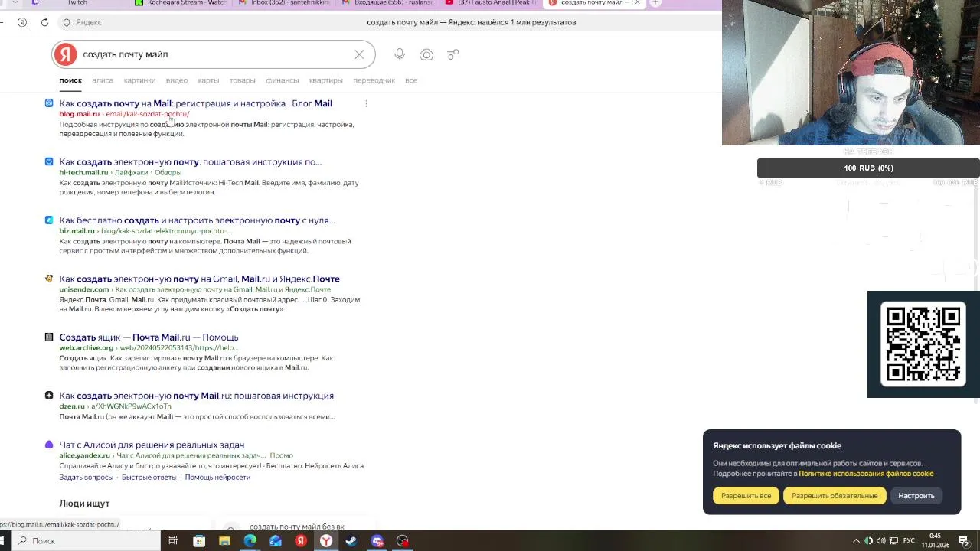
Task: Click the dzen.ru result favicon
Action: pos(49,396)
